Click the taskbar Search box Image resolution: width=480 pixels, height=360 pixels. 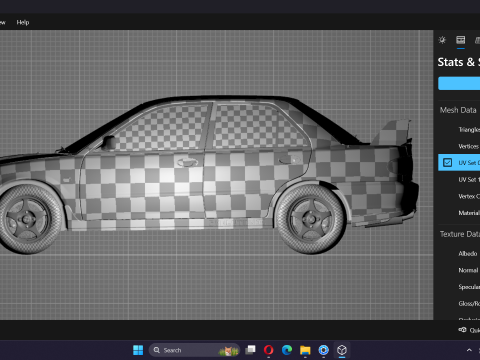click(194, 350)
